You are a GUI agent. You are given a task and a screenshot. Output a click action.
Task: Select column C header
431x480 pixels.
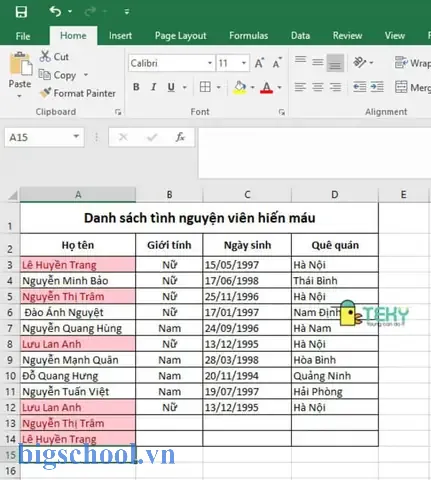247,194
